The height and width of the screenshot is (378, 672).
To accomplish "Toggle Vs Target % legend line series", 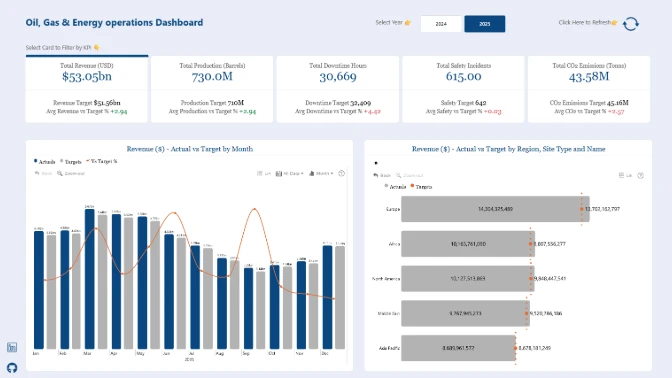I will click(102, 161).
